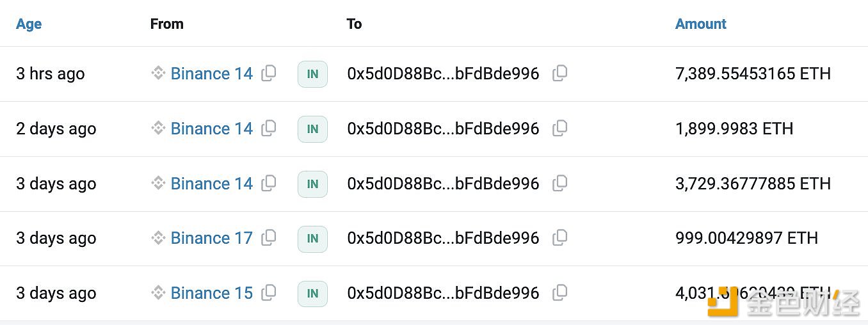Select recipient address 0x5d0D88Bc...bFdBde996 in the 2 days ago row
Viewport: 868px width, 325px height.
tap(443, 129)
